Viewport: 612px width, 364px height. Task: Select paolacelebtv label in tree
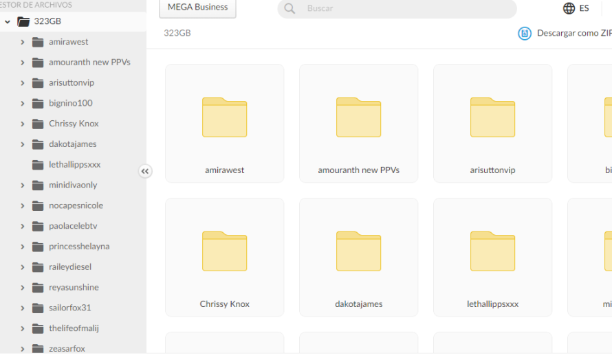coord(73,226)
